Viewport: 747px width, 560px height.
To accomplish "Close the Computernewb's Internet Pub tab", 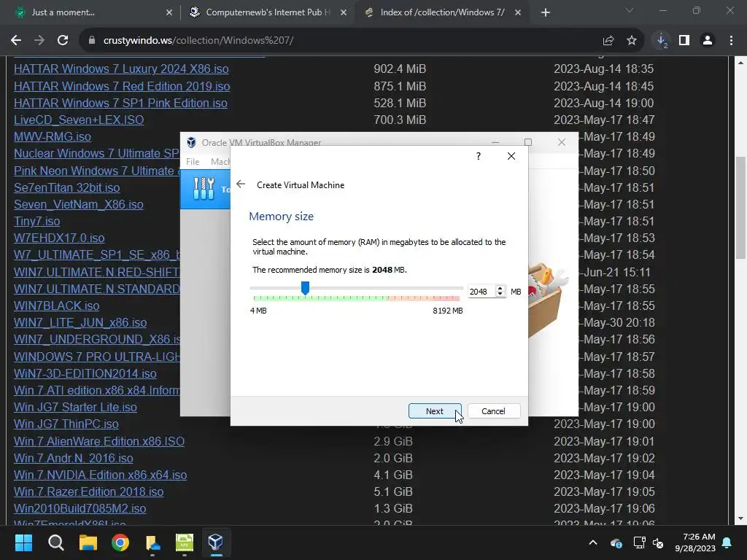I will (344, 12).
